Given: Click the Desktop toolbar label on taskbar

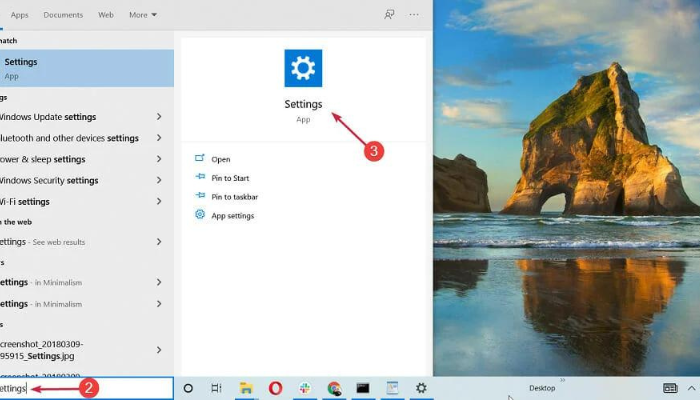Looking at the screenshot, I should click(542, 388).
